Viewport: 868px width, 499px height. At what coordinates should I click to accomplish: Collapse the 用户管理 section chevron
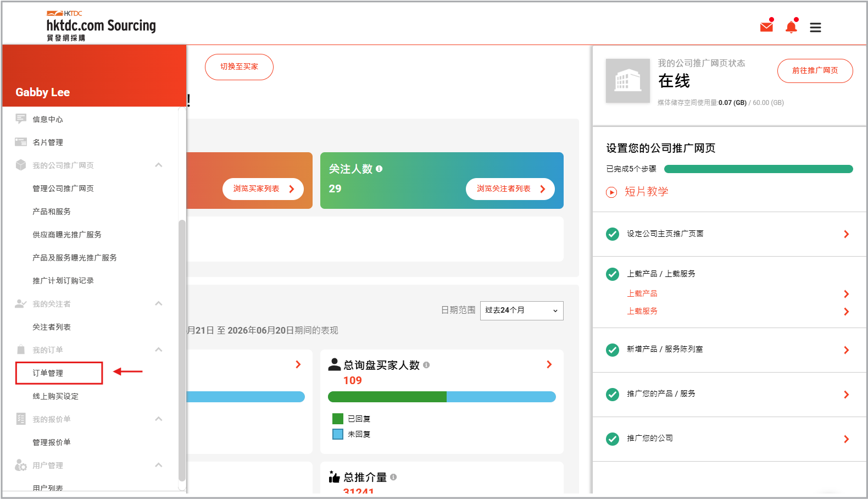point(159,465)
